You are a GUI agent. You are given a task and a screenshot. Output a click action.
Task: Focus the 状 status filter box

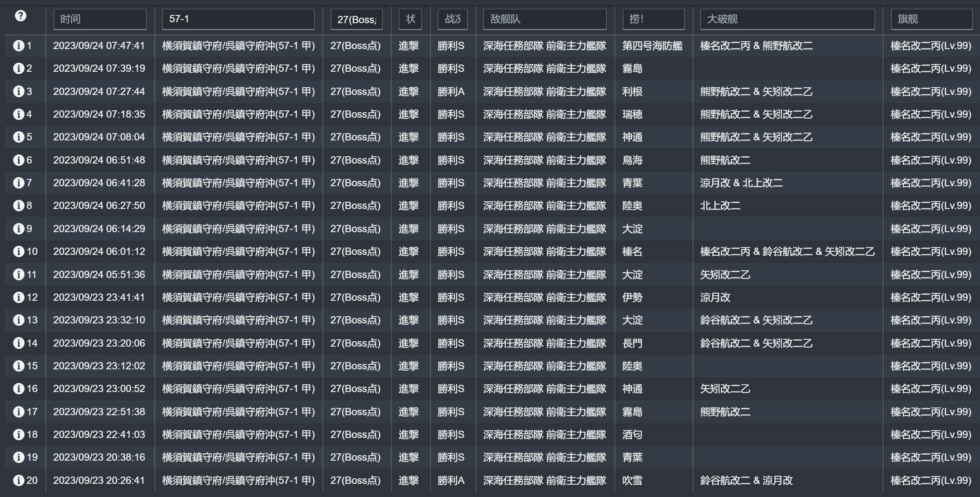(x=410, y=19)
